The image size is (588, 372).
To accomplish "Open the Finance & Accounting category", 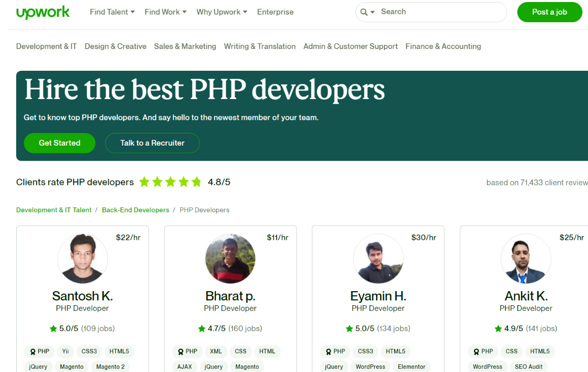I will [x=443, y=46].
